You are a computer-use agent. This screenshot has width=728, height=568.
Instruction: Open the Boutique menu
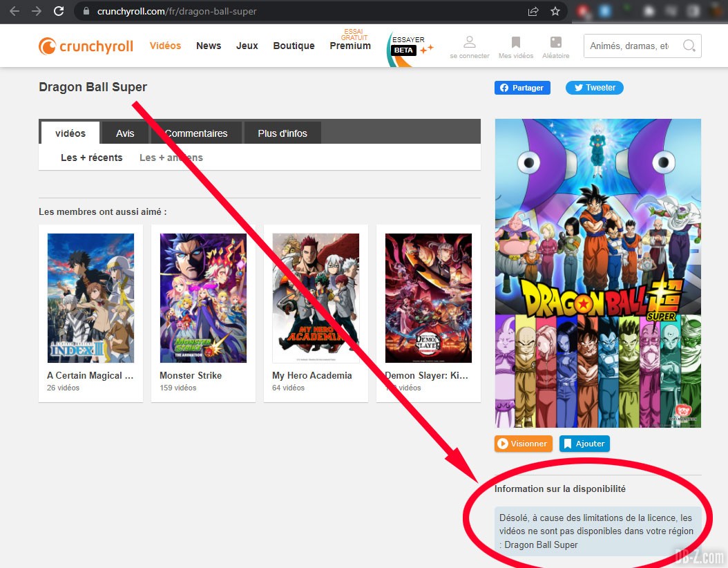pyautogui.click(x=294, y=46)
